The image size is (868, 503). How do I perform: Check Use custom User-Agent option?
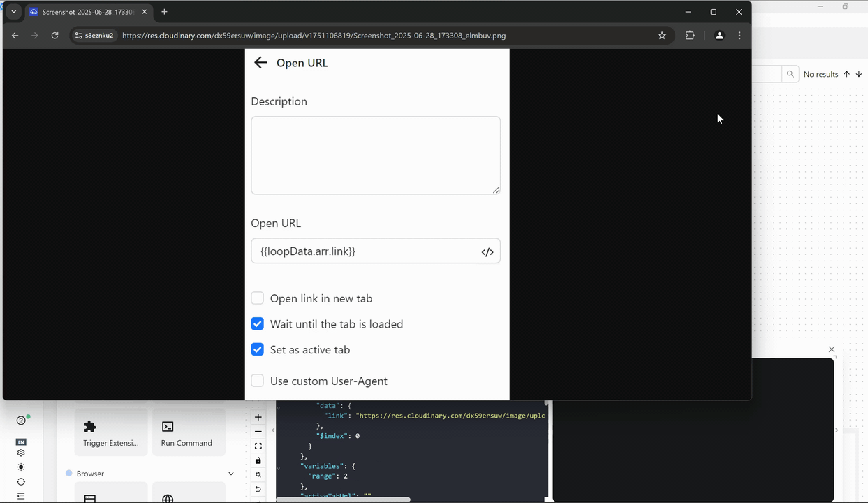tap(258, 381)
